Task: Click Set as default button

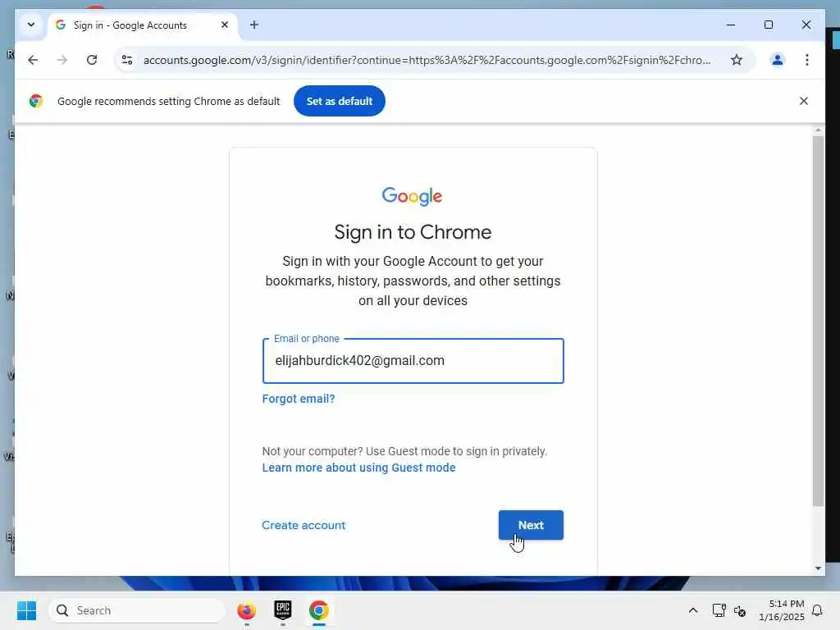Action: tap(339, 101)
